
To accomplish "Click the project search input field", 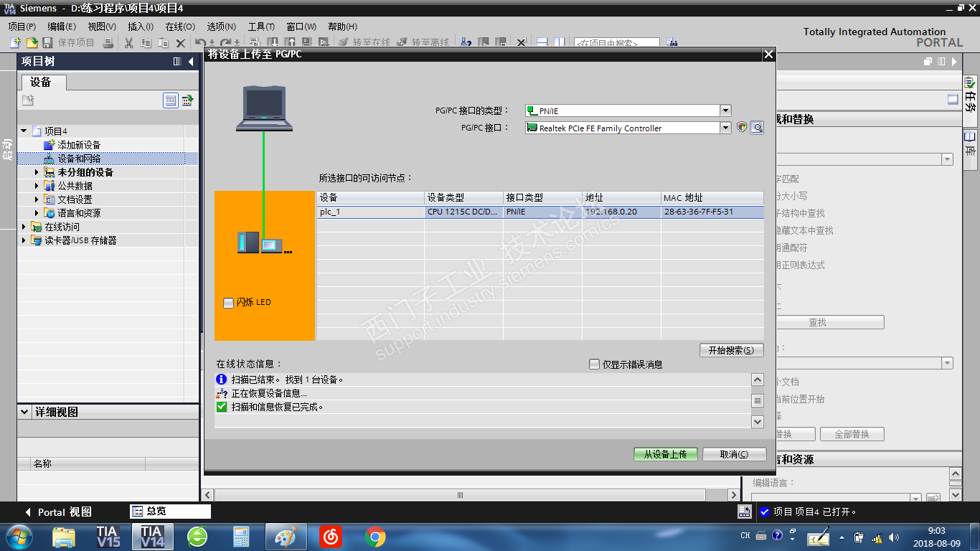I will click(616, 43).
